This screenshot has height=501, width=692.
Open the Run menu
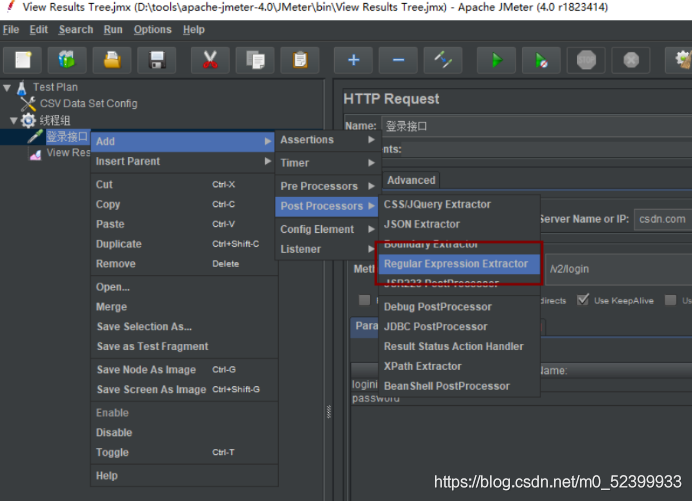(113, 30)
